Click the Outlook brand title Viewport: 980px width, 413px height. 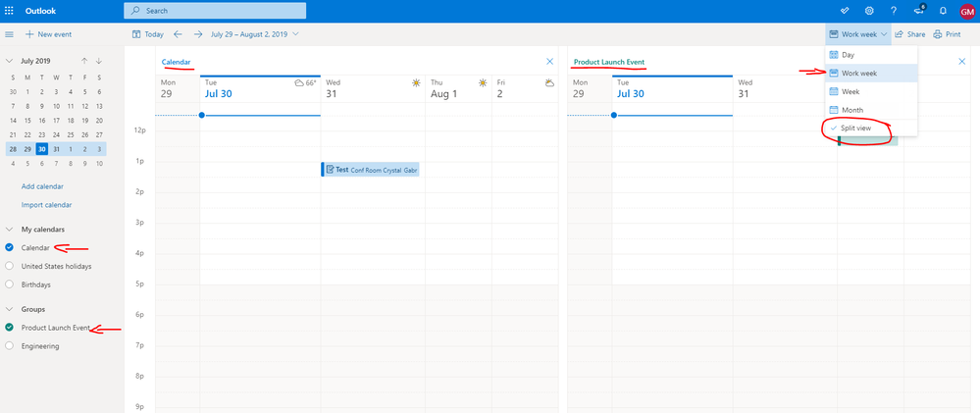[40, 11]
